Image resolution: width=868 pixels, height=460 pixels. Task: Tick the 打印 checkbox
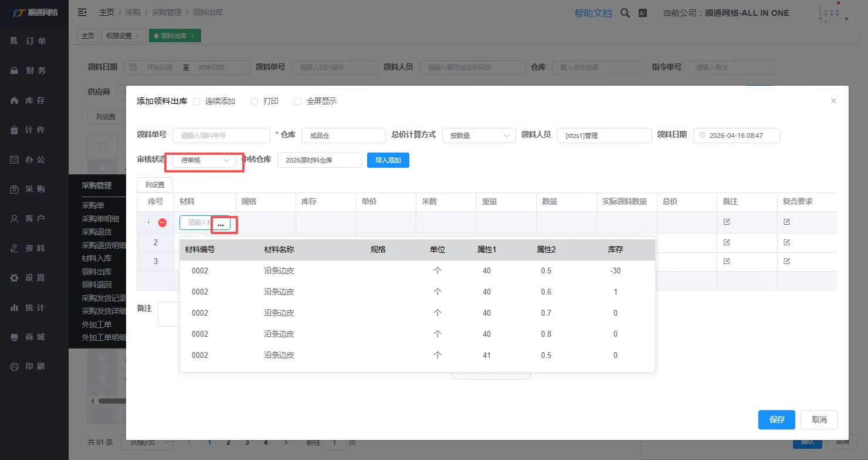255,102
